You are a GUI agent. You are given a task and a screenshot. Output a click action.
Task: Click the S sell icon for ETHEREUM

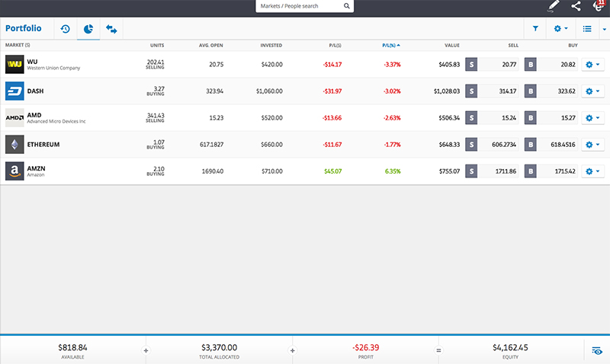471,145
